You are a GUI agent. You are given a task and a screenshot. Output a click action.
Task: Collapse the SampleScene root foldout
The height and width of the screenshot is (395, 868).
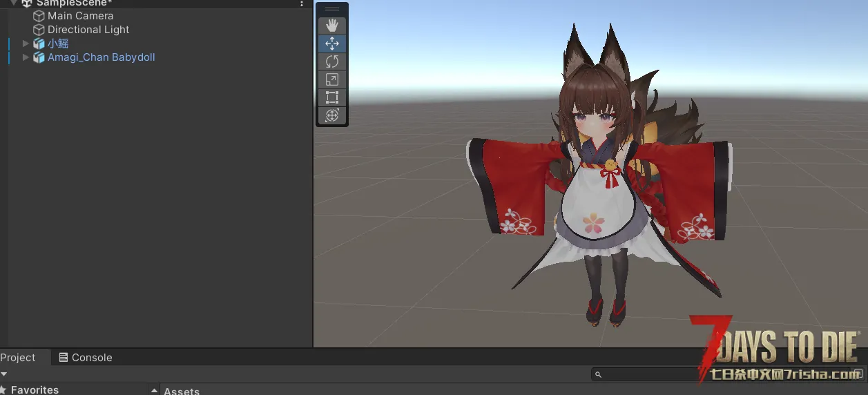click(x=14, y=3)
